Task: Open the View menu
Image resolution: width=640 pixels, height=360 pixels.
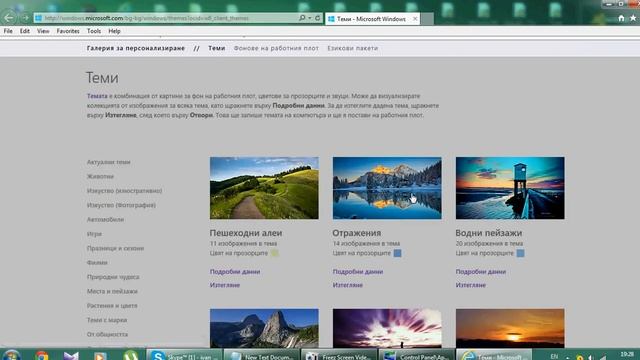Action: point(43,31)
